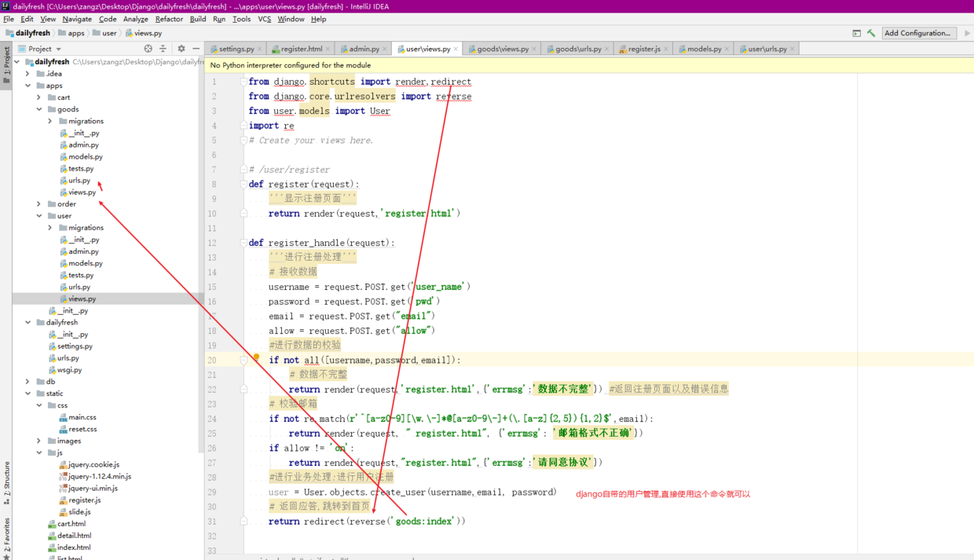
Task: Close the user\urls.py tab
Action: 793,49
